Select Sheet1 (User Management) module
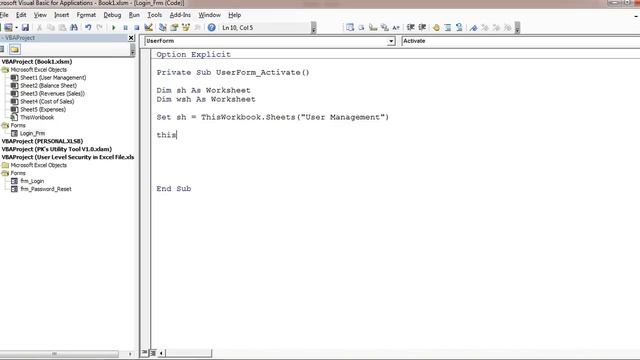Image resolution: width=640 pixels, height=360 pixels. click(53, 78)
